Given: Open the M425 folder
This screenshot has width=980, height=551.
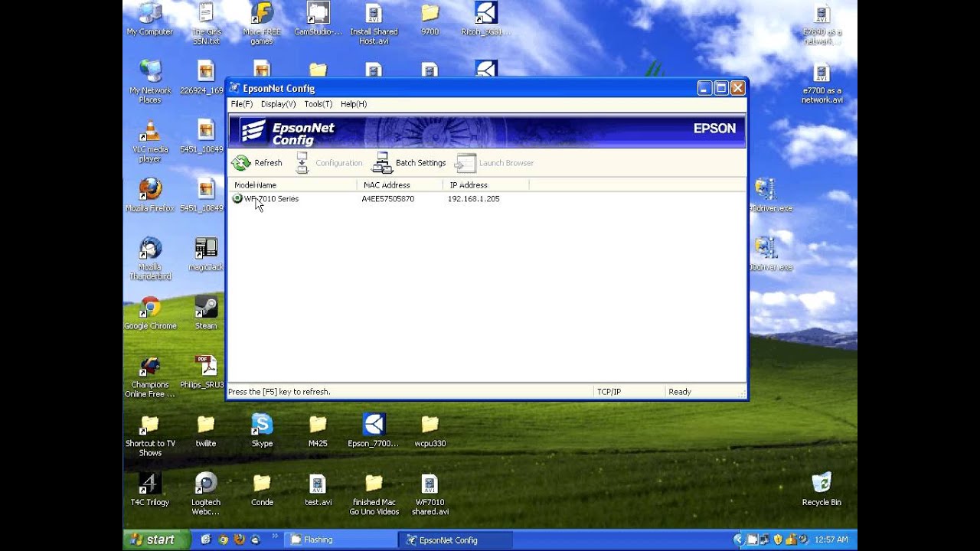Looking at the screenshot, I should [318, 432].
